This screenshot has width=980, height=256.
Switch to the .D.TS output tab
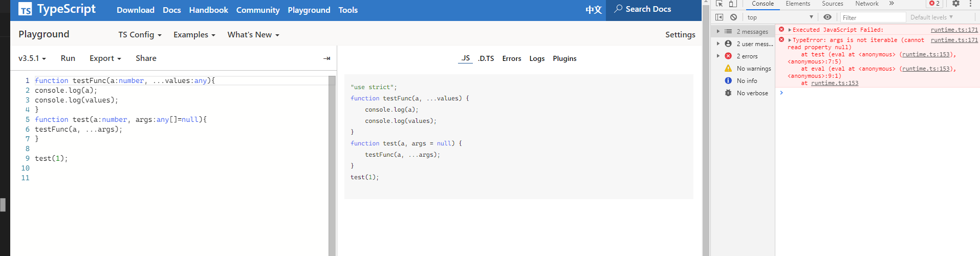click(x=486, y=58)
